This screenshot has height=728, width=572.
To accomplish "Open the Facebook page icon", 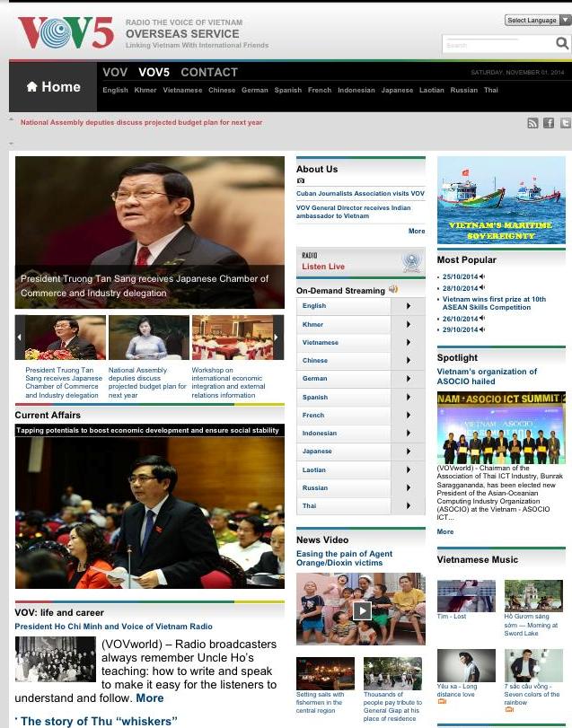I will 549,123.
